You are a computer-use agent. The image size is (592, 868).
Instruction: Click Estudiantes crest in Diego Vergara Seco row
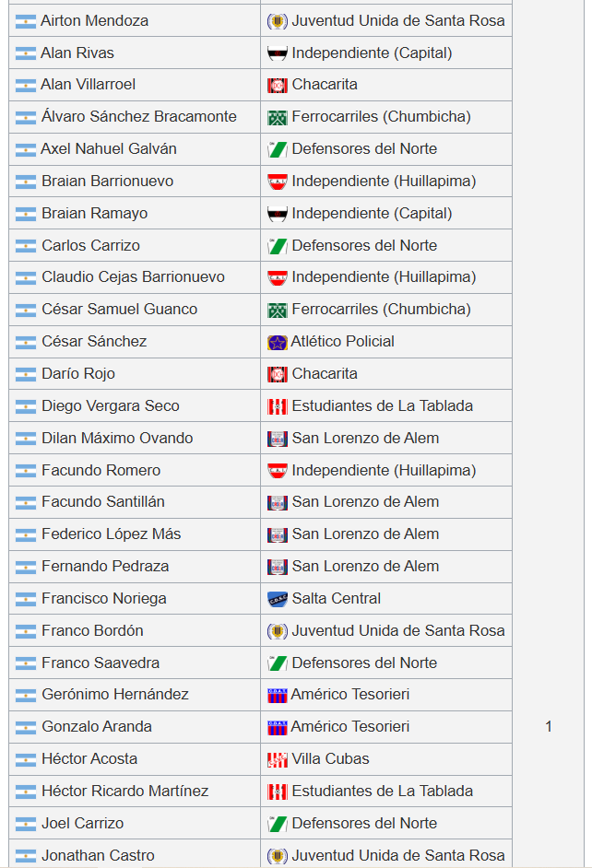coord(277,407)
